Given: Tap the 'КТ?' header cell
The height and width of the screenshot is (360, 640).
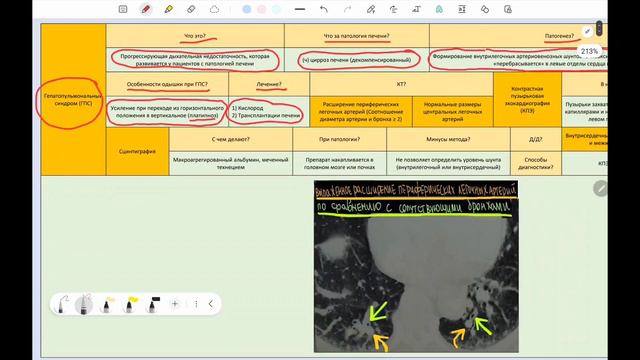Looking at the screenshot, I should coord(401,84).
